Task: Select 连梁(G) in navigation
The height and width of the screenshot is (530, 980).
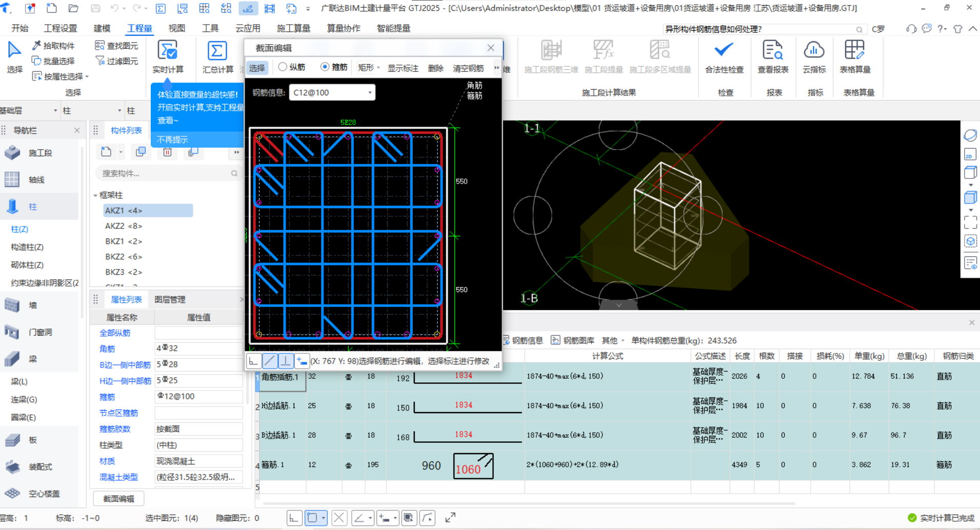Action: point(24,399)
